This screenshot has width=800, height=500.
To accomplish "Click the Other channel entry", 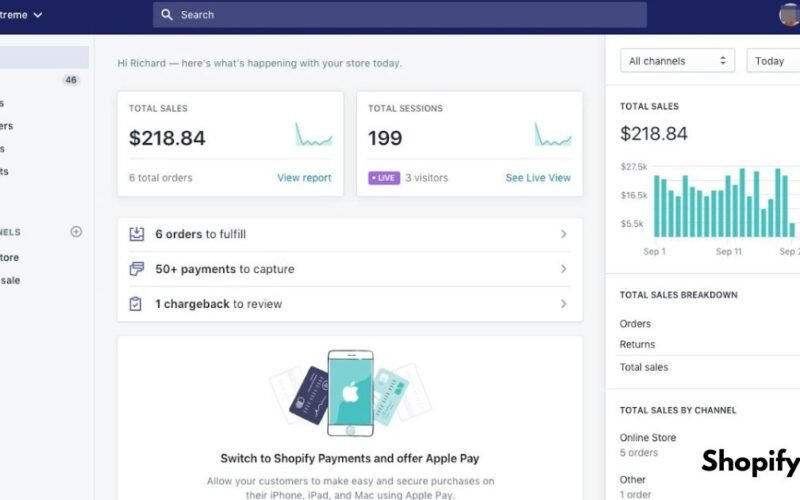I will (633, 480).
